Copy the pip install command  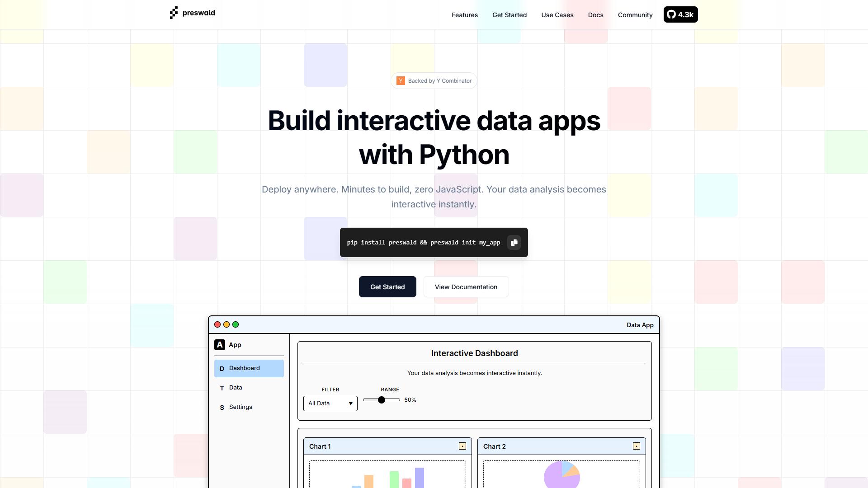click(x=514, y=243)
